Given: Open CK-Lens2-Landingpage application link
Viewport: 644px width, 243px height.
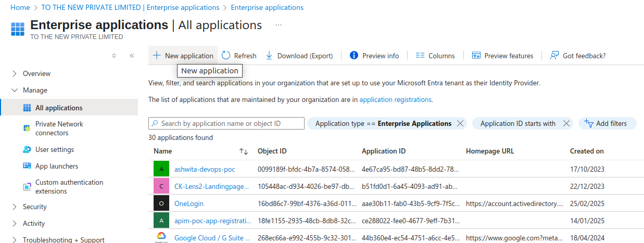Looking at the screenshot, I should [211, 186].
